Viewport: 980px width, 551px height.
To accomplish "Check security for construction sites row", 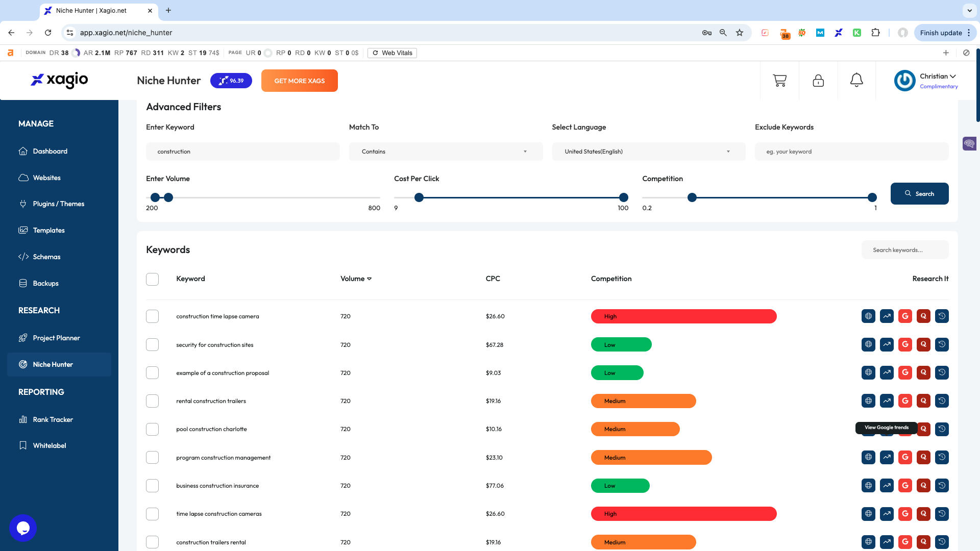I will pos(152,345).
